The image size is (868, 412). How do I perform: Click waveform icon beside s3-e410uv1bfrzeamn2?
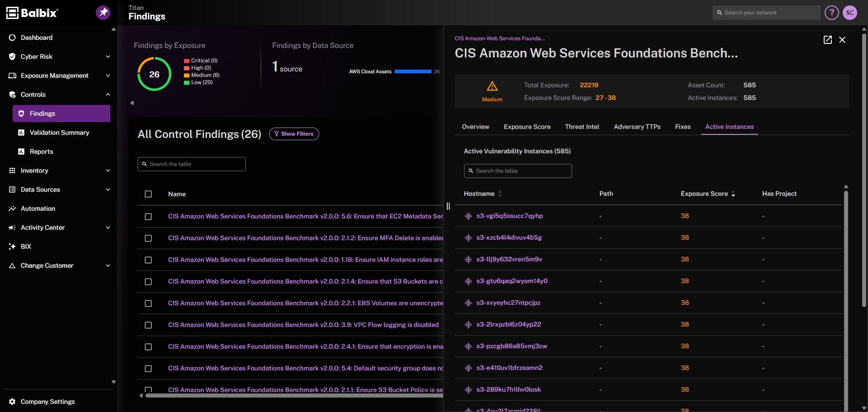[468, 368]
